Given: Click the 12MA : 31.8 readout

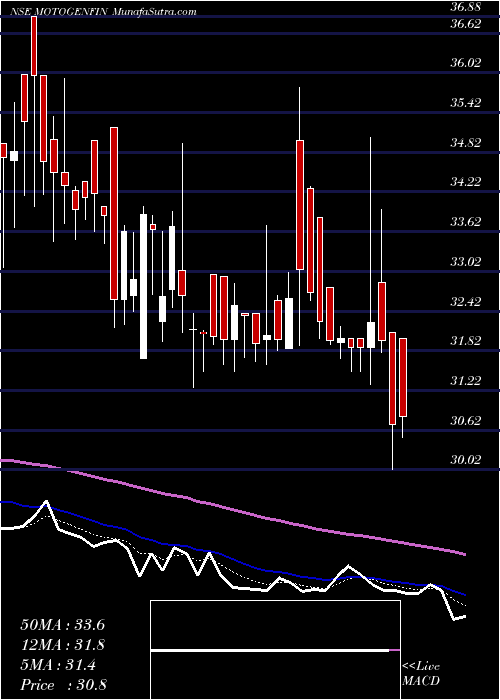Looking at the screenshot, I should click(62, 645).
